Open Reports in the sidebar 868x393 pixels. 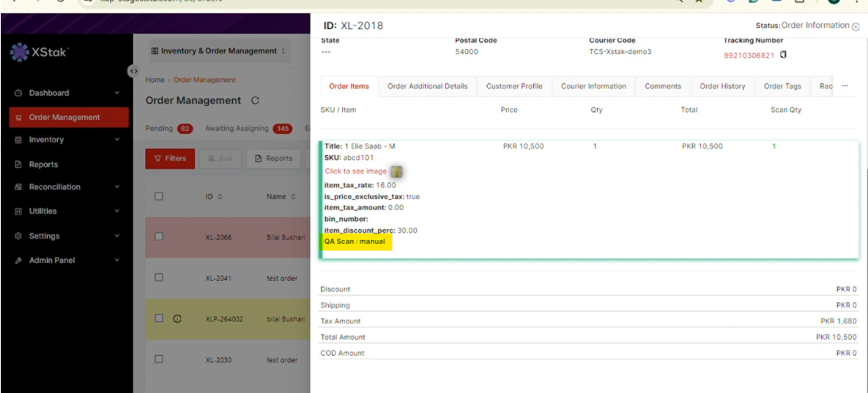click(x=43, y=165)
